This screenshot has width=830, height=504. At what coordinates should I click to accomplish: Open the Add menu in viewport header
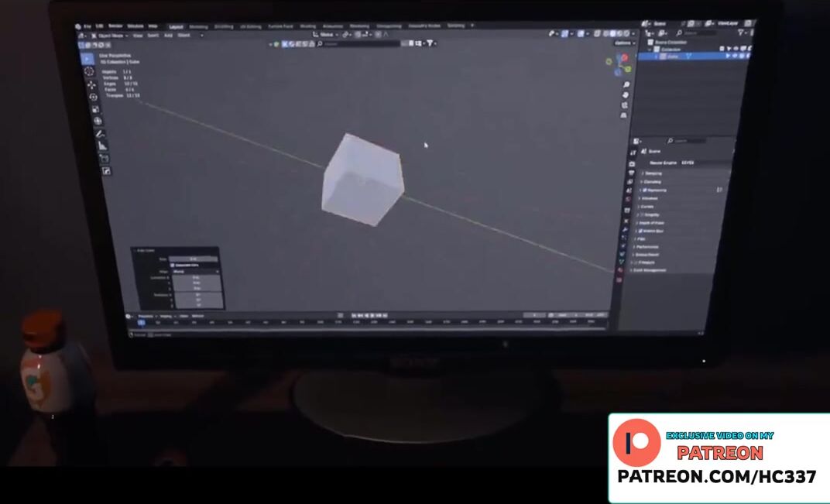(168, 36)
